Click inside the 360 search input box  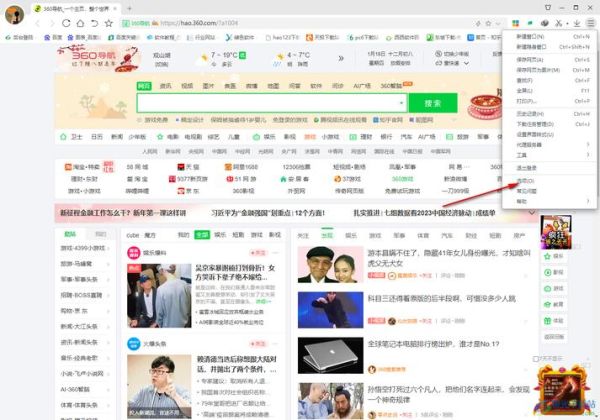pos(270,103)
